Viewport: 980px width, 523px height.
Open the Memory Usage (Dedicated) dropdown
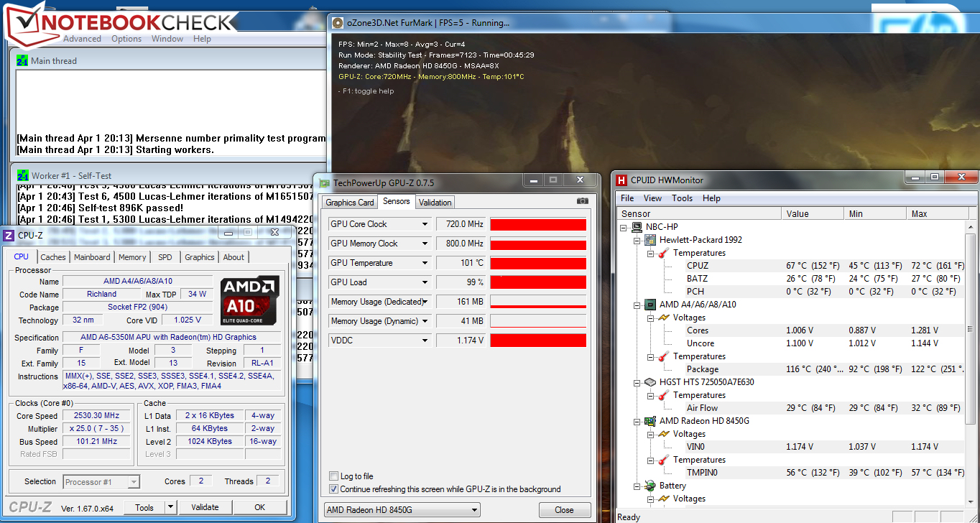[x=425, y=302]
